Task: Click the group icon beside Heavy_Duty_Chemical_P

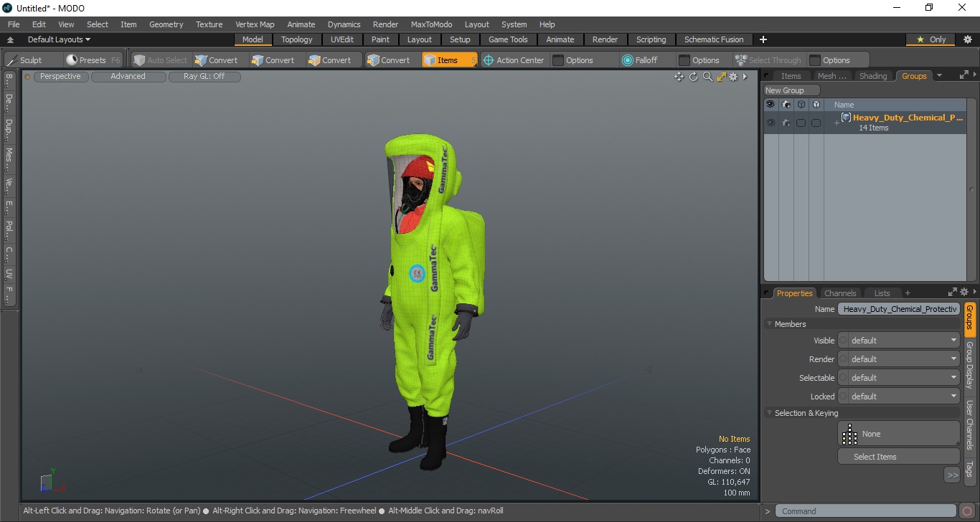Action: 846,118
